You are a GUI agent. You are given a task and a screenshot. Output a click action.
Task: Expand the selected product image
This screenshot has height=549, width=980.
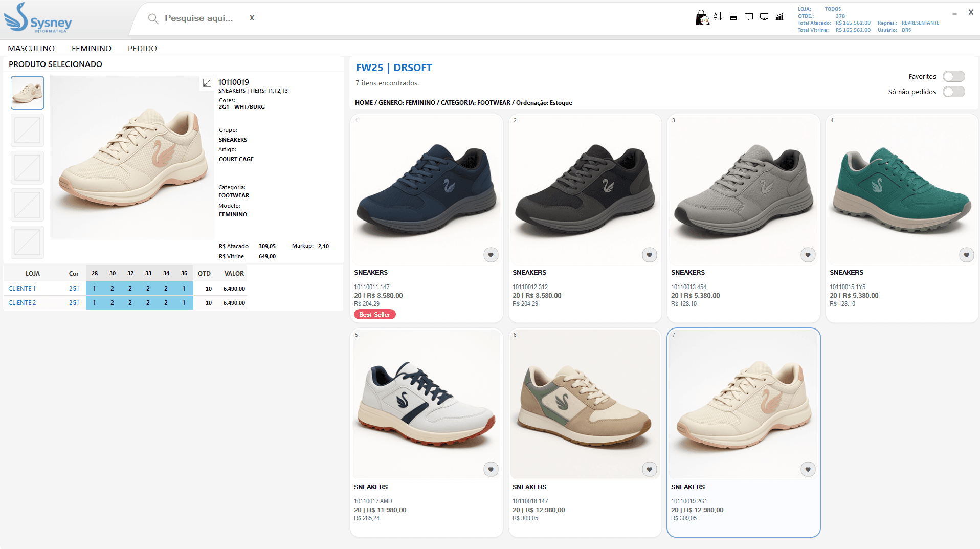click(207, 83)
